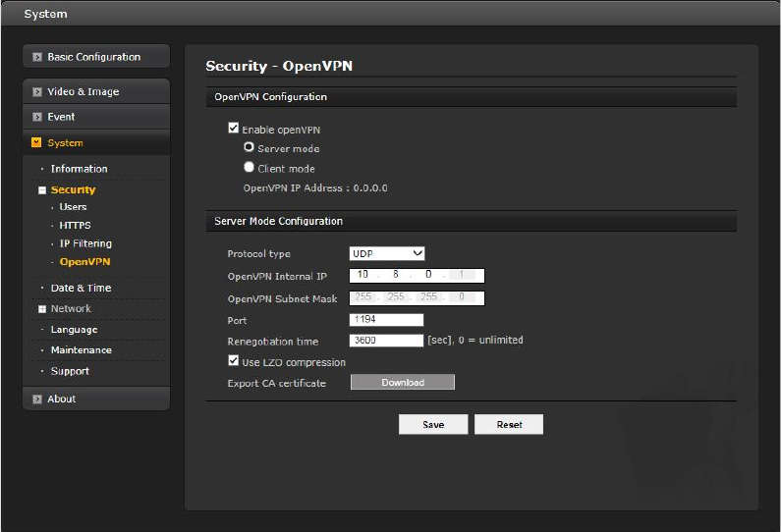
Task: Select OpenVPN in sidebar
Action: pyautogui.click(x=85, y=262)
